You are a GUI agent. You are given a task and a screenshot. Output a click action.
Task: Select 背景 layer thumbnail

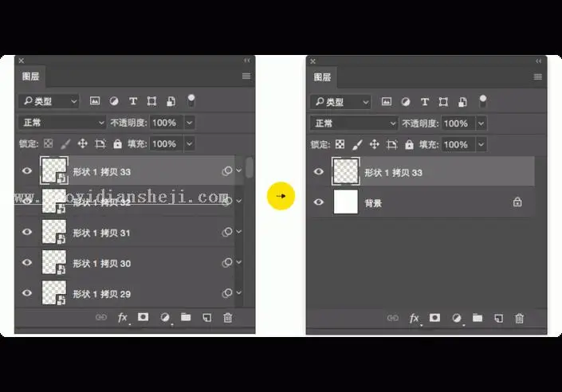click(x=346, y=202)
